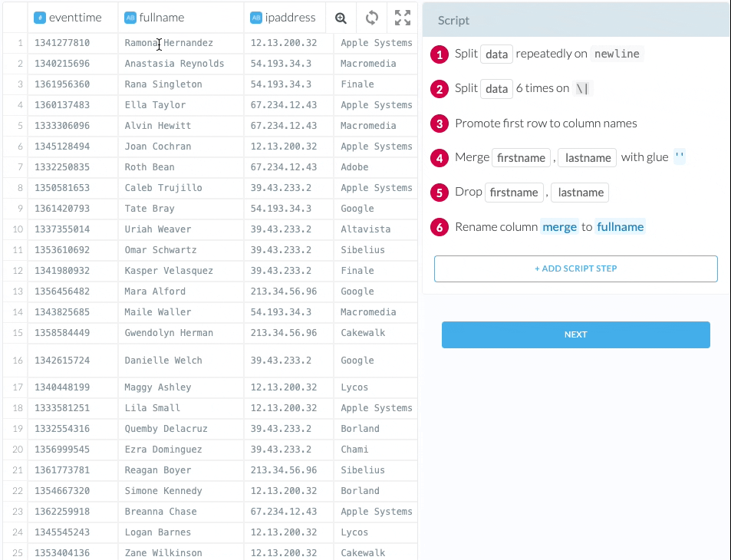The height and width of the screenshot is (560, 731).
Task: Click the eventtime column type icon
Action: point(40,18)
